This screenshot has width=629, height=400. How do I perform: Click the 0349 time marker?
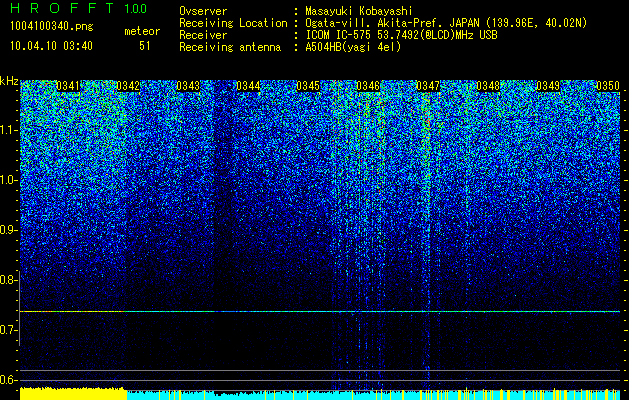click(x=548, y=86)
